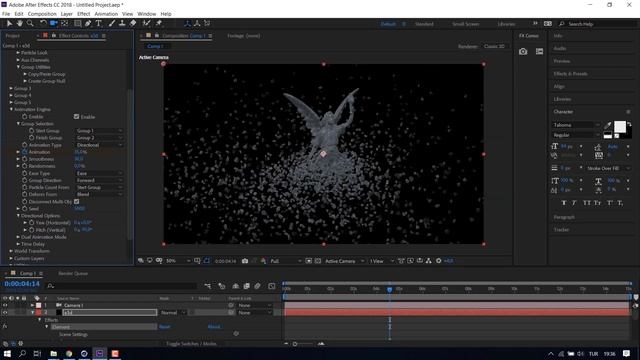This screenshot has height=360, width=640.
Task: Open Windows Start menu
Action: [x=7, y=353]
